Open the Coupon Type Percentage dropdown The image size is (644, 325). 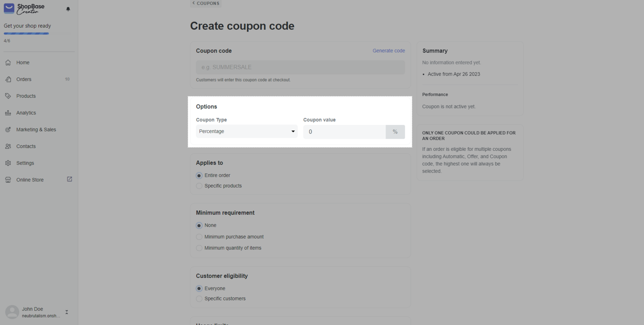click(x=247, y=132)
